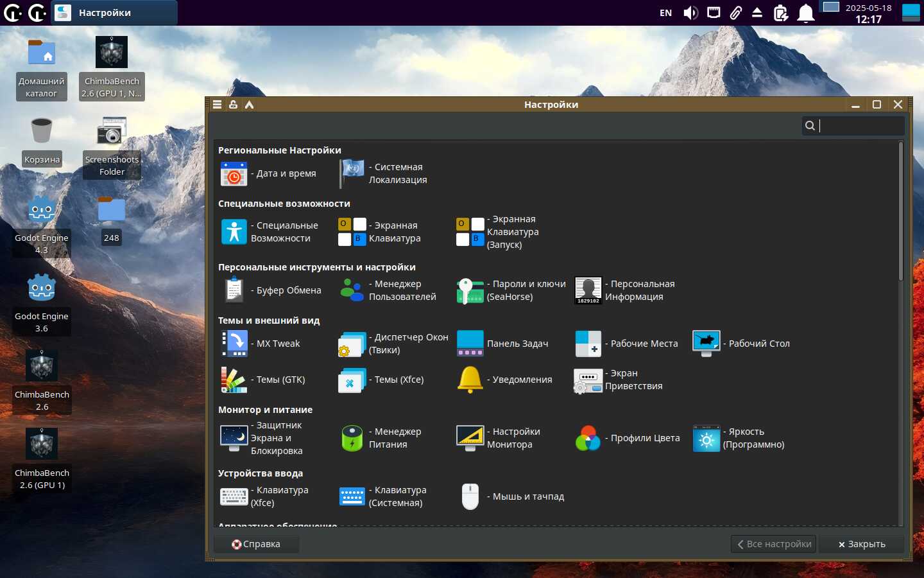Viewport: 924px width, 578px height.
Task: Click the Настройки taskbar window button
Action: point(114,13)
